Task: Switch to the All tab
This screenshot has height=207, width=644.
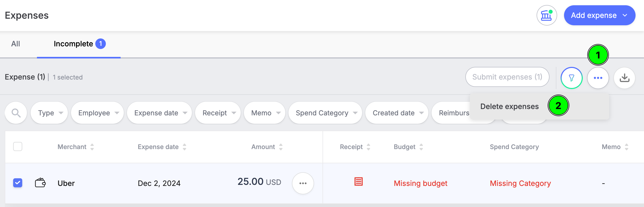Action: pos(16,44)
